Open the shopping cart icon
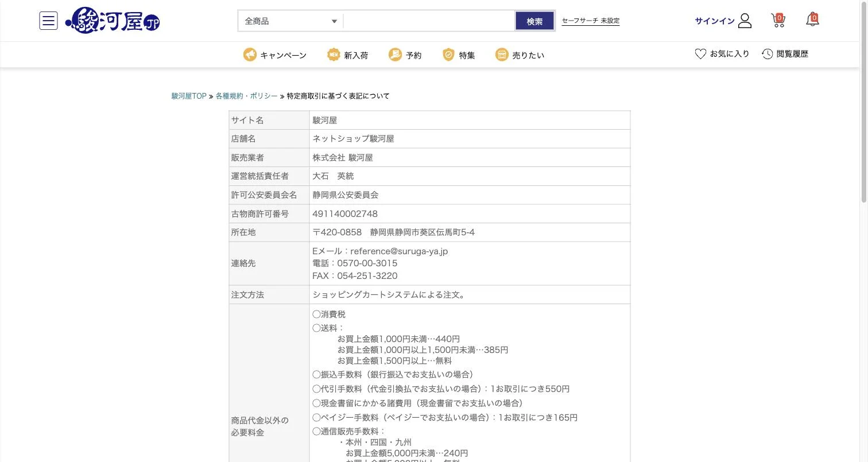The height and width of the screenshot is (462, 868). 778,20
